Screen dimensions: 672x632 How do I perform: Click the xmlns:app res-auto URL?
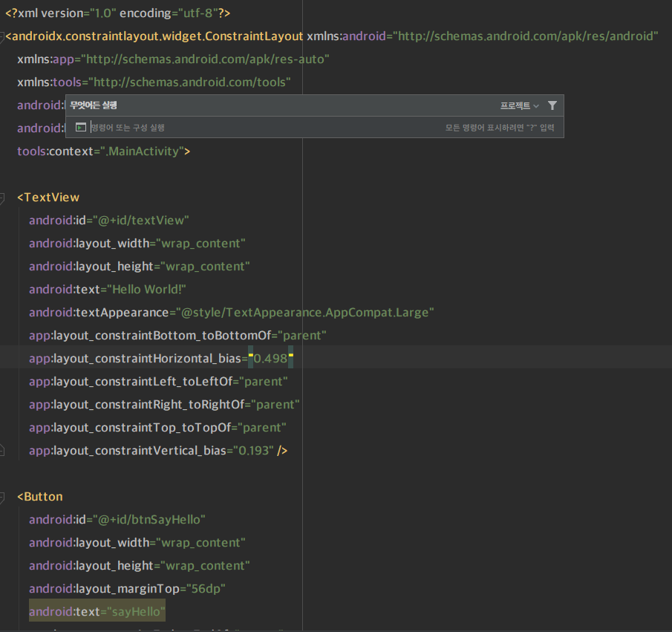click(205, 59)
